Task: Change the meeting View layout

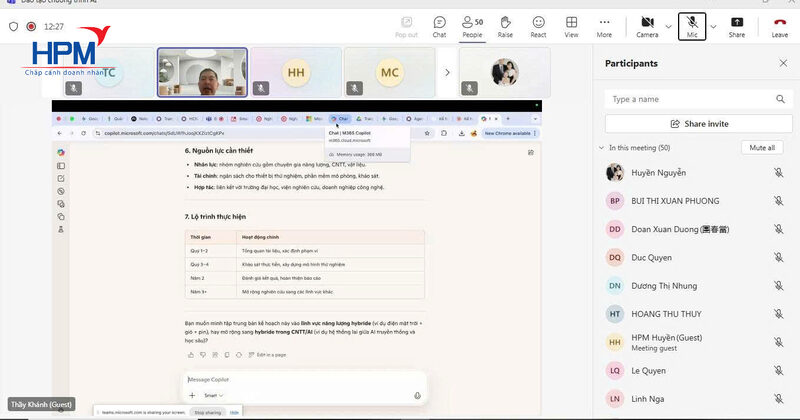Action: click(x=571, y=25)
